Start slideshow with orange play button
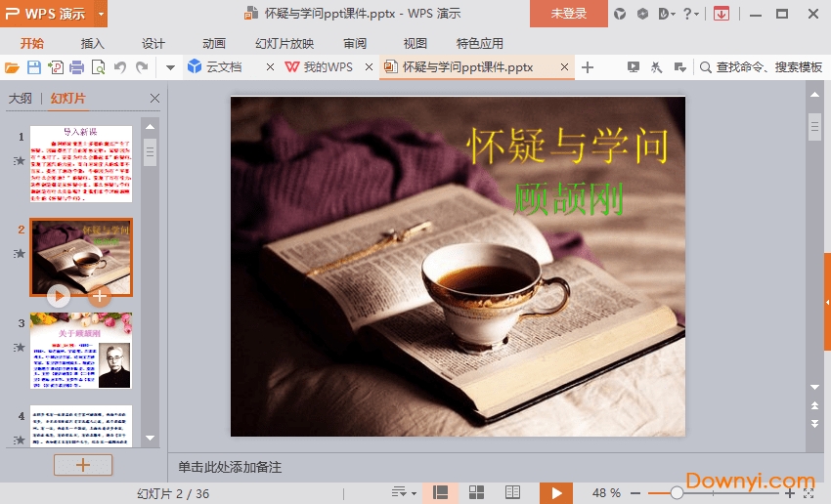Image resolution: width=831 pixels, height=504 pixels. pos(556,493)
